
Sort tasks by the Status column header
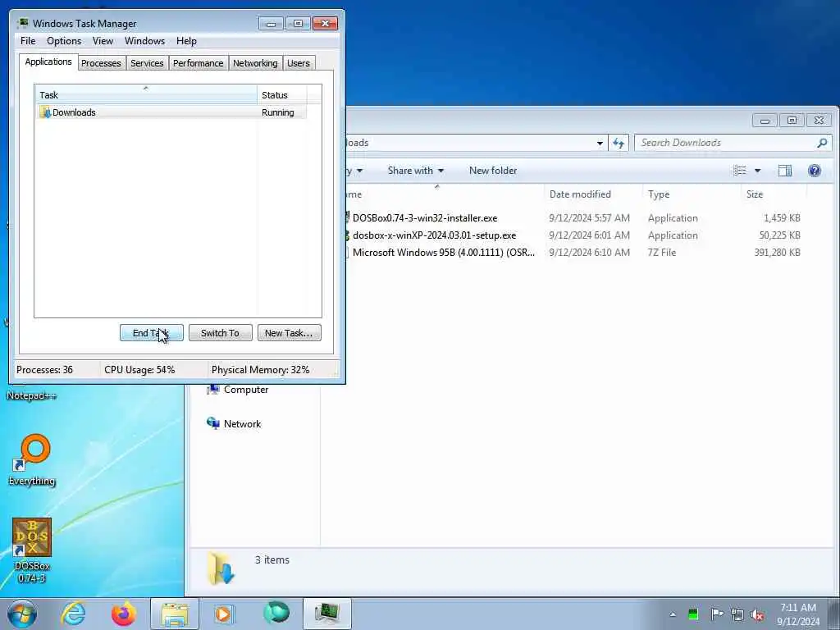(x=281, y=95)
